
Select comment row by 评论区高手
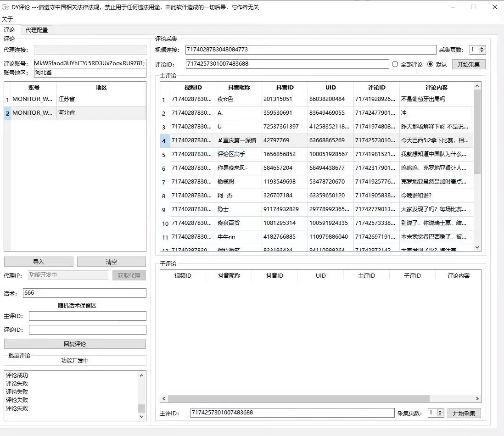click(x=317, y=154)
